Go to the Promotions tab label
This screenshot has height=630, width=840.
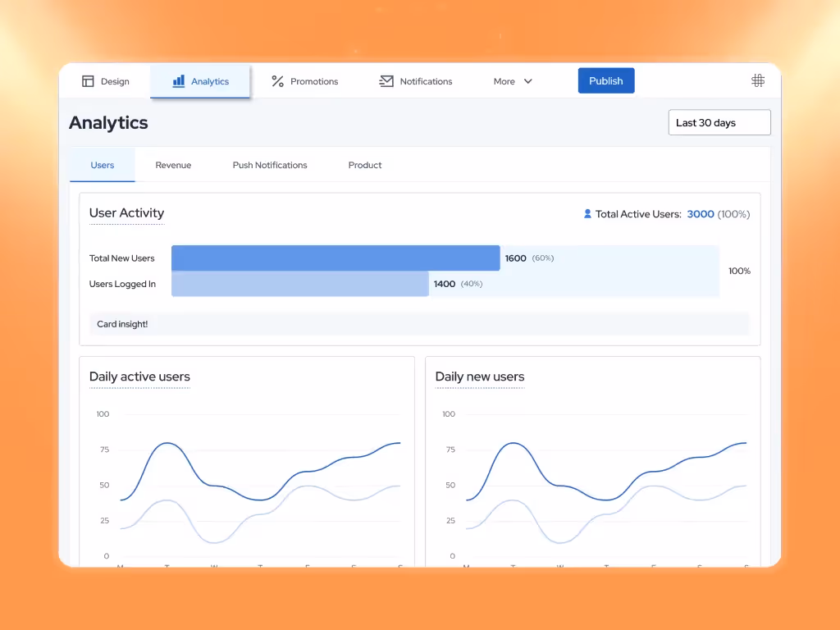click(x=314, y=81)
